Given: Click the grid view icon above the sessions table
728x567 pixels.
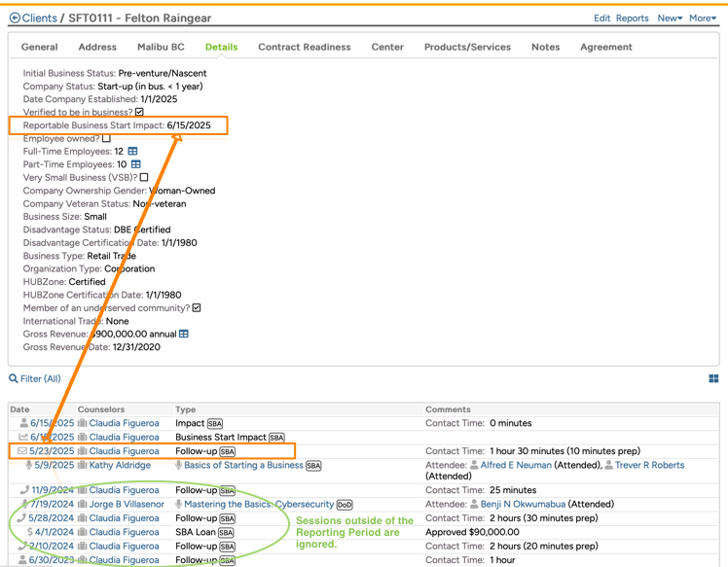Looking at the screenshot, I should tap(713, 378).
